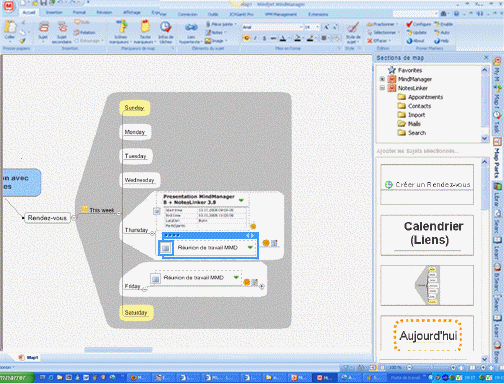
Task: Switch to the Format ribbon tab
Action: [x=79, y=12]
